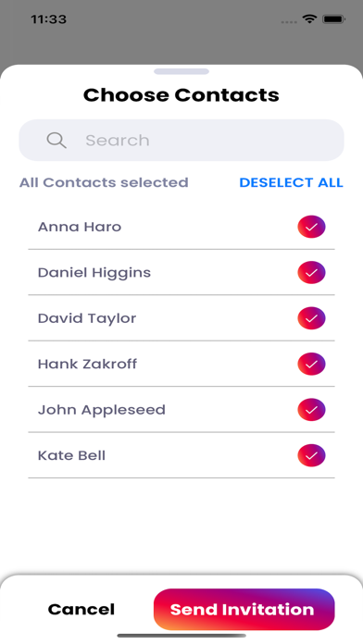Select the Daniel Higgins contact name
This screenshot has width=363, height=644.
[94, 273]
